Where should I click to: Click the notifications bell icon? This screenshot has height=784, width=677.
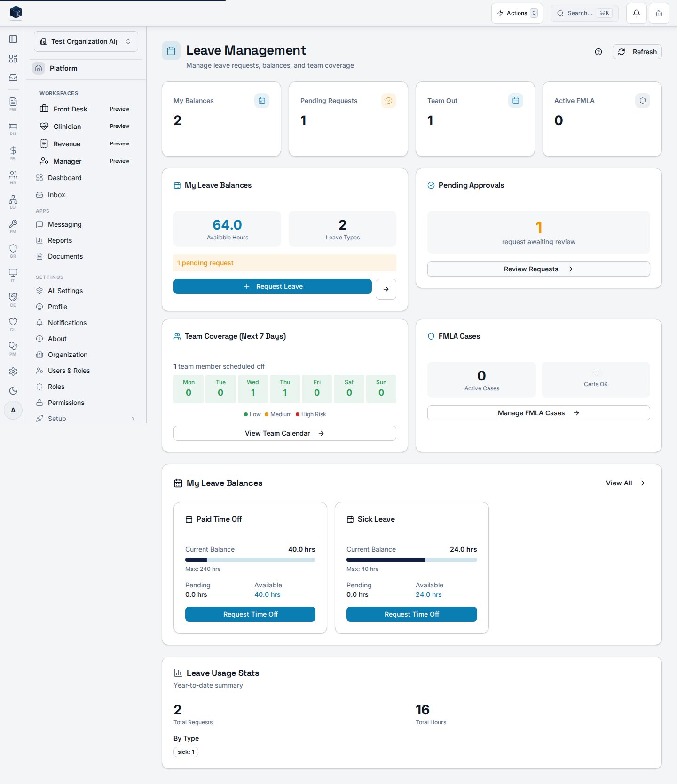[x=637, y=13]
